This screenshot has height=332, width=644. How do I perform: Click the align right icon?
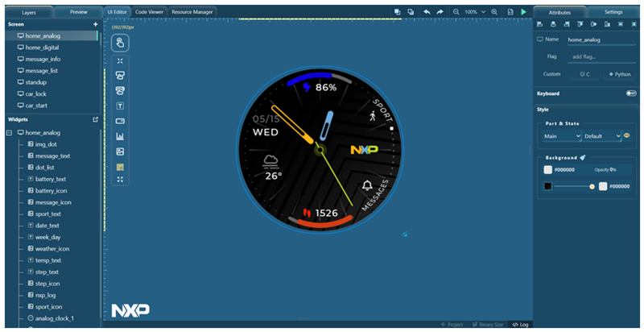[567, 25]
